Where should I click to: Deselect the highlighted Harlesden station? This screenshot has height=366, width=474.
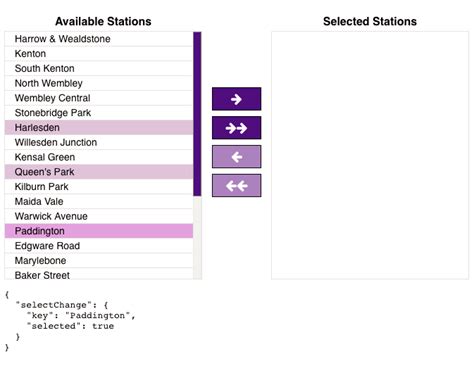[x=99, y=127]
